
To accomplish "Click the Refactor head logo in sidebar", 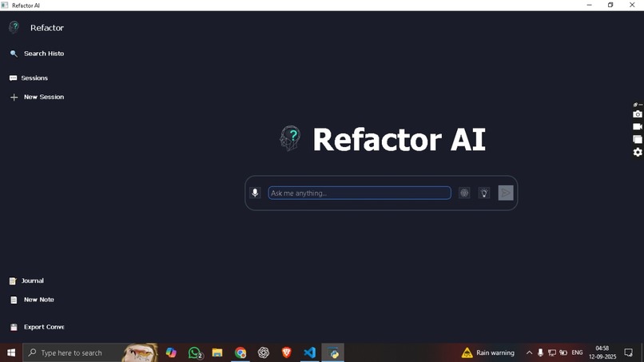I will tap(14, 27).
